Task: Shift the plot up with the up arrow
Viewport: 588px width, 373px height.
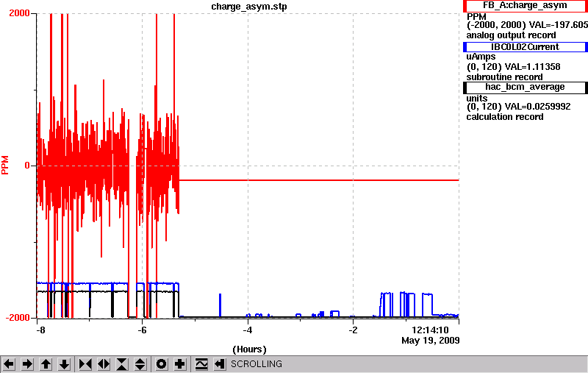Action: pyautogui.click(x=46, y=364)
